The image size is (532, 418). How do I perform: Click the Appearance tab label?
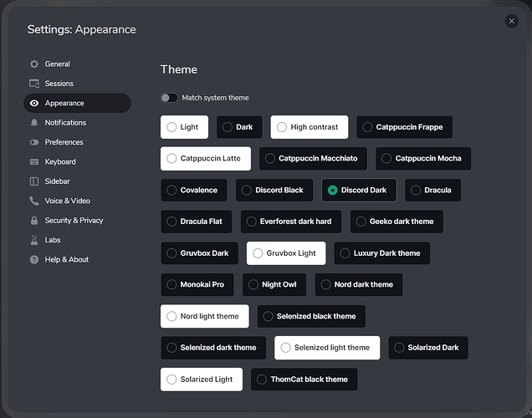pos(64,103)
